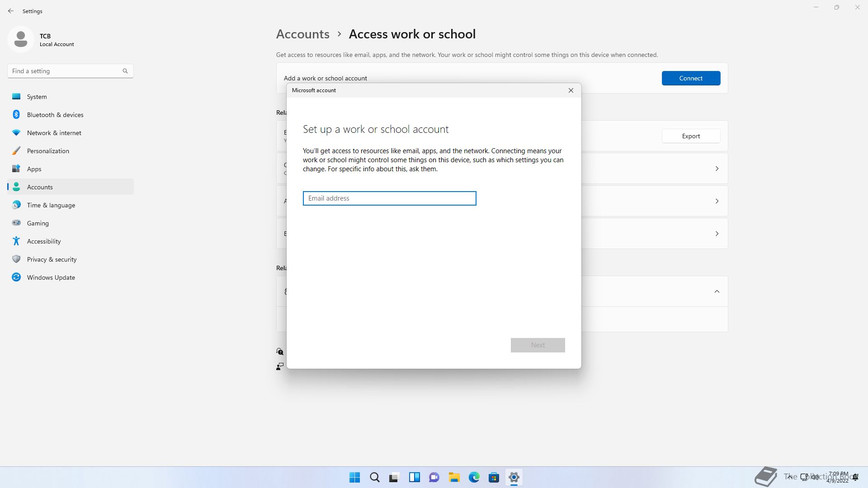Restore down the Settings window

pos(837,7)
